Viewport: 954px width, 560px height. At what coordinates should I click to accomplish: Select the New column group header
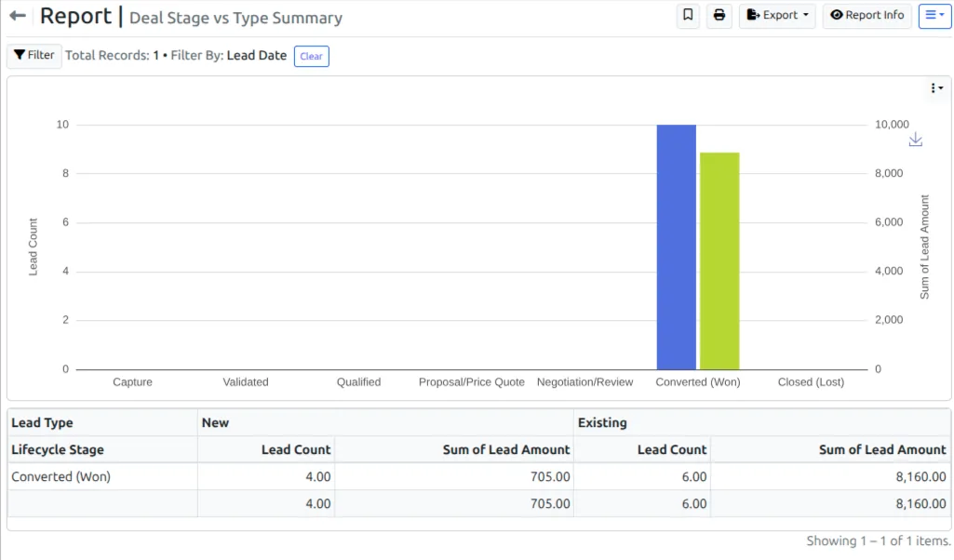coord(385,422)
